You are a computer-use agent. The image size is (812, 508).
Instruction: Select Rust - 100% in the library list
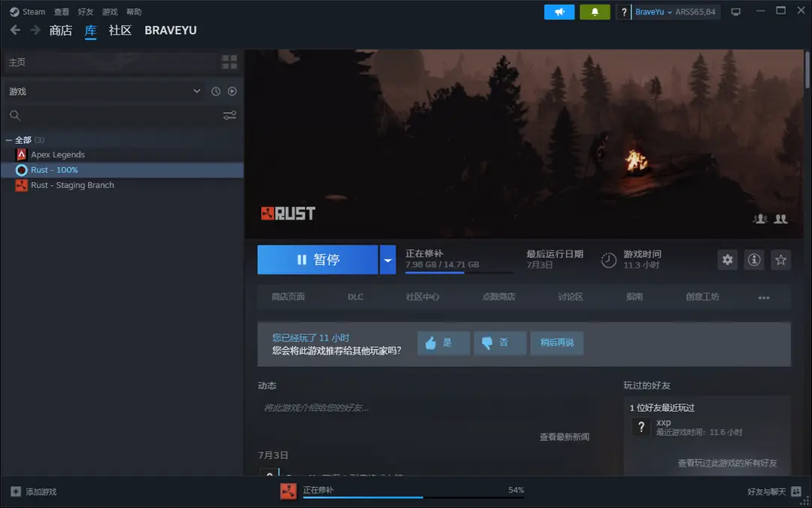click(123, 170)
